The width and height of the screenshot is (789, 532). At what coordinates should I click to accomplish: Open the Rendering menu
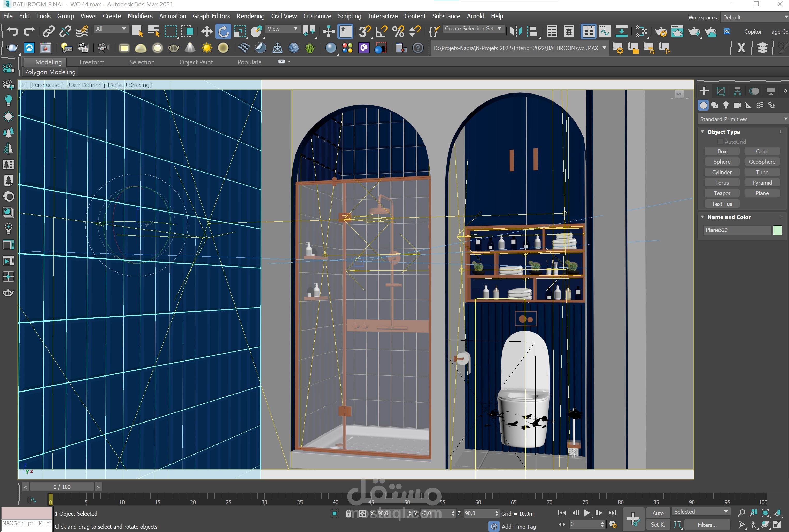(x=250, y=16)
